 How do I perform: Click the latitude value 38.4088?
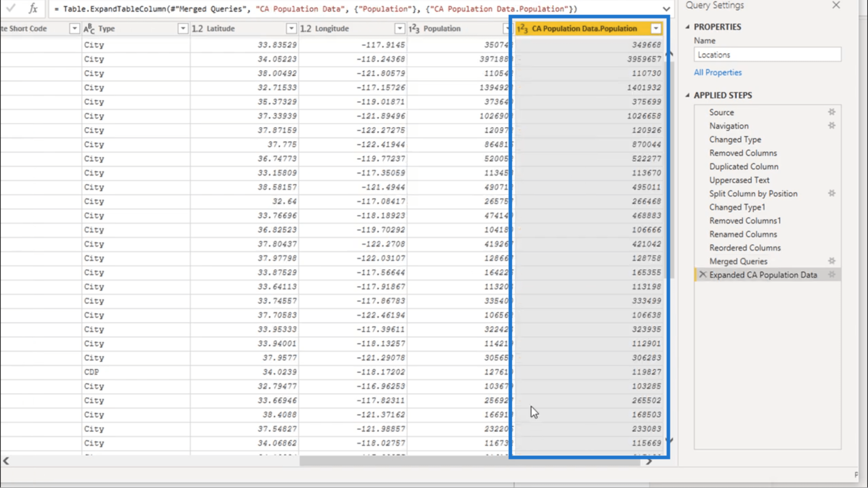pyautogui.click(x=280, y=415)
